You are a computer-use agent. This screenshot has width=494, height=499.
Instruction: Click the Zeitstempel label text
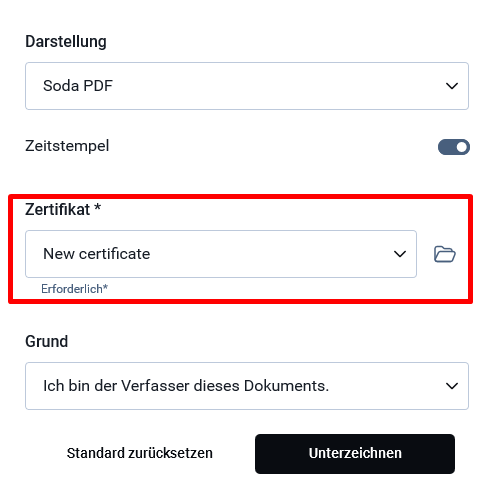[x=67, y=146]
